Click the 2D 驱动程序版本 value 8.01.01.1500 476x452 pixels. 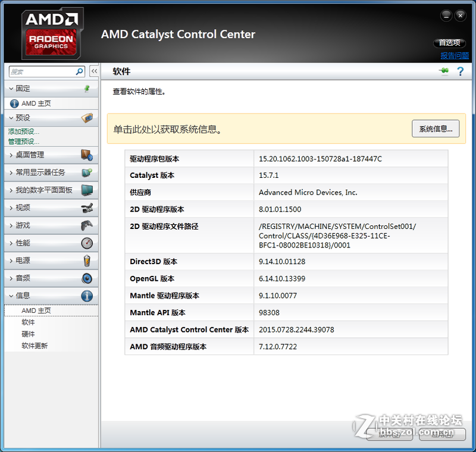[x=280, y=209]
